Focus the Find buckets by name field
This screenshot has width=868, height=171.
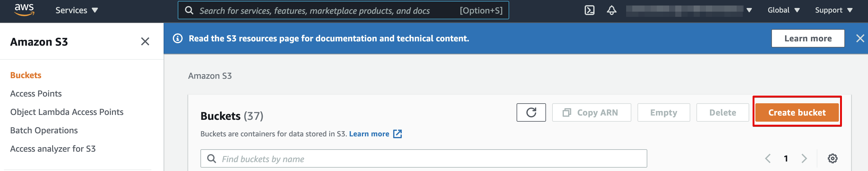pyautogui.click(x=424, y=158)
